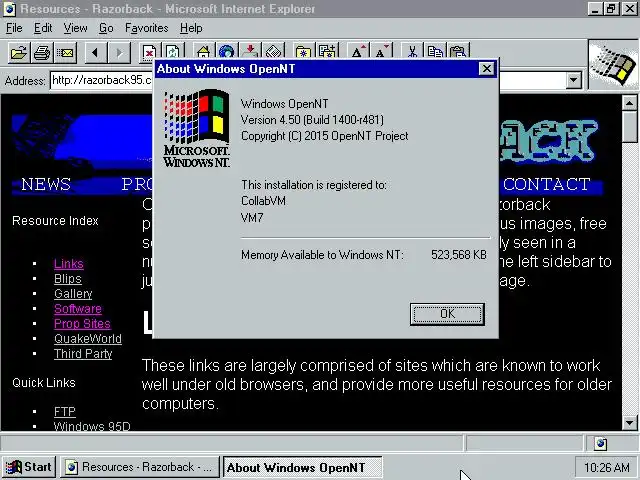Viewport: 640px width, 480px height.
Task: Open the Favorites folder icon
Action: coord(303,51)
